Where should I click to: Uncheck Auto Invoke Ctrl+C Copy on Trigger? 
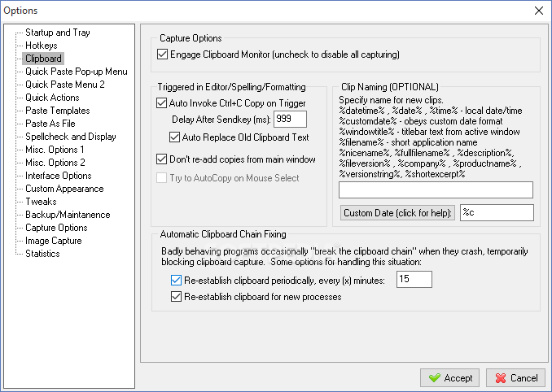161,103
